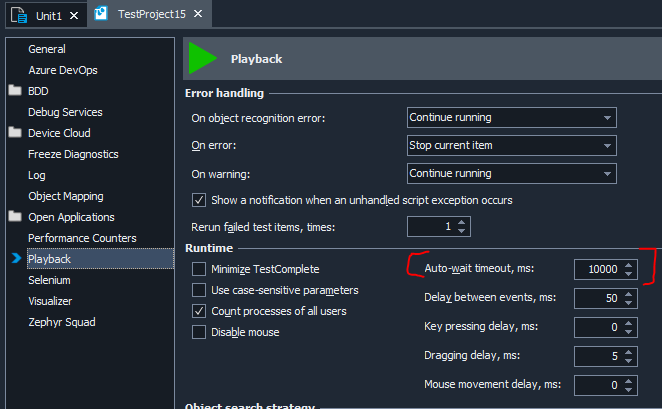The width and height of the screenshot is (662, 409).
Task: Click the Open Applications folder icon
Action: [x=15, y=217]
